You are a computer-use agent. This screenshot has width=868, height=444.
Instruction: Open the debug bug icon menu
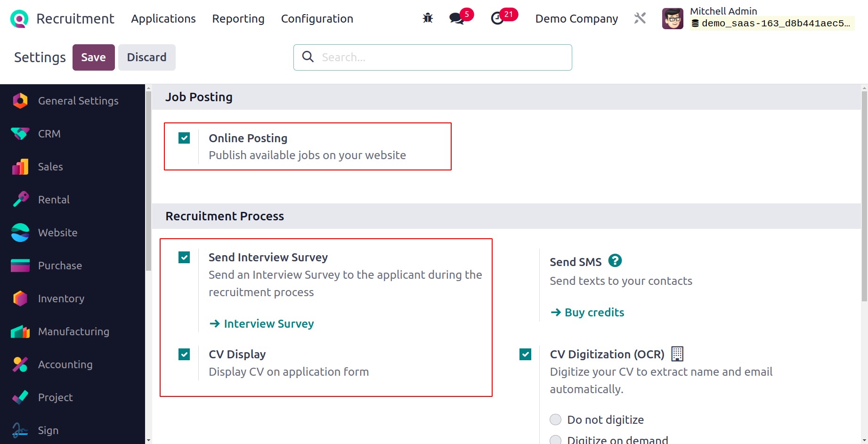point(428,18)
